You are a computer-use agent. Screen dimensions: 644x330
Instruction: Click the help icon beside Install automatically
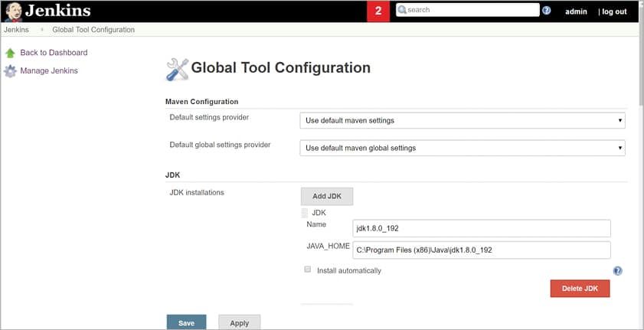(x=617, y=271)
